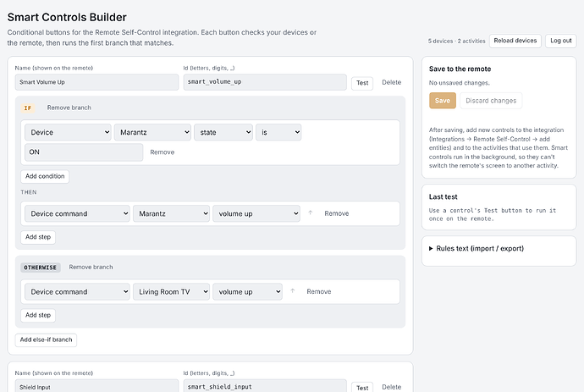584x392 pixels.
Task: Remove the Living Room TV volume up step
Action: (319, 291)
